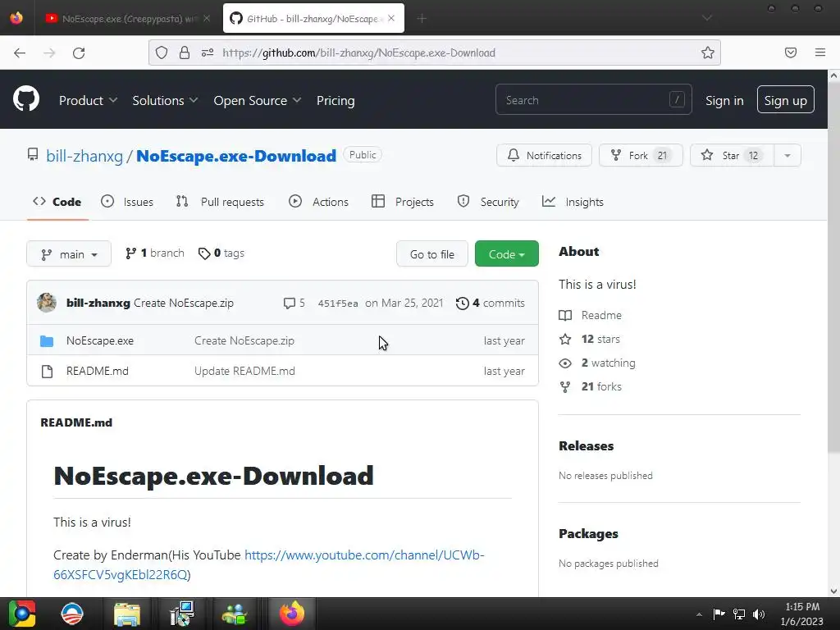
Task: Open the commit comments icon showing 5
Action: tap(294, 304)
